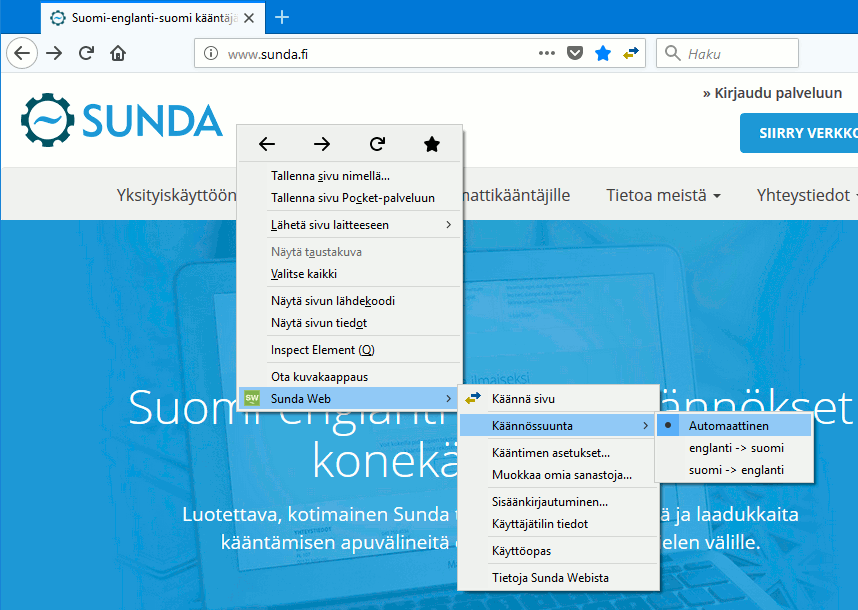Screen dimensions: 858x610
Task: Choose Näytä sivun tiedot
Action: tap(350, 323)
